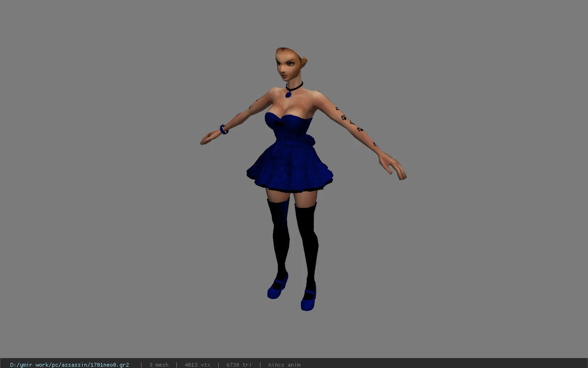Click the '6738 tri' triangle count
The height and width of the screenshot is (368, 588).
pyautogui.click(x=239, y=365)
